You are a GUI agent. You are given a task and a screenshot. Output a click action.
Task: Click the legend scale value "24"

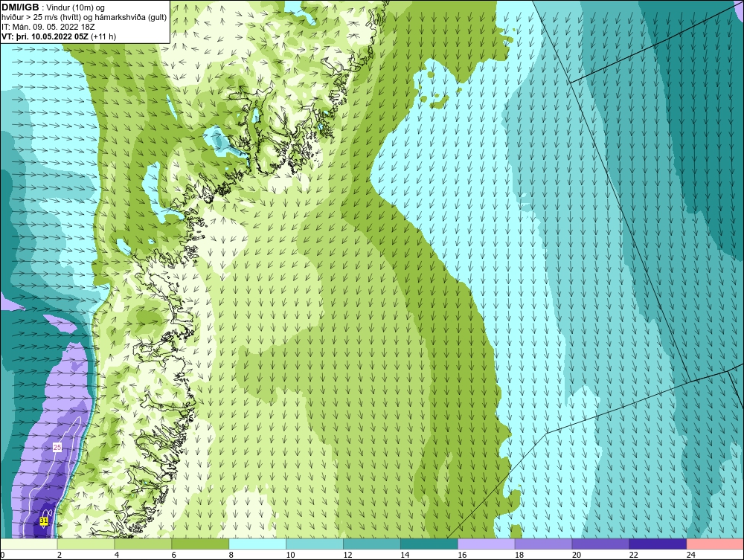coord(691,555)
